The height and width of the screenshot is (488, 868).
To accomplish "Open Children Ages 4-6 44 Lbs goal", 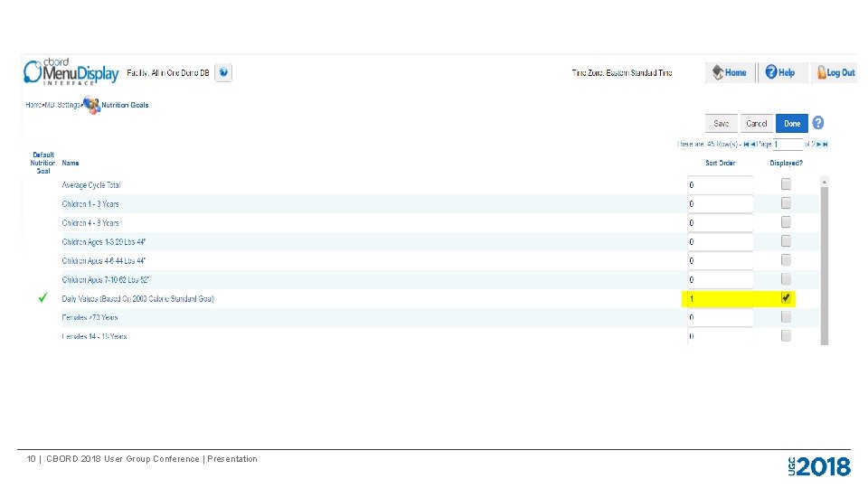I will click(x=103, y=261).
